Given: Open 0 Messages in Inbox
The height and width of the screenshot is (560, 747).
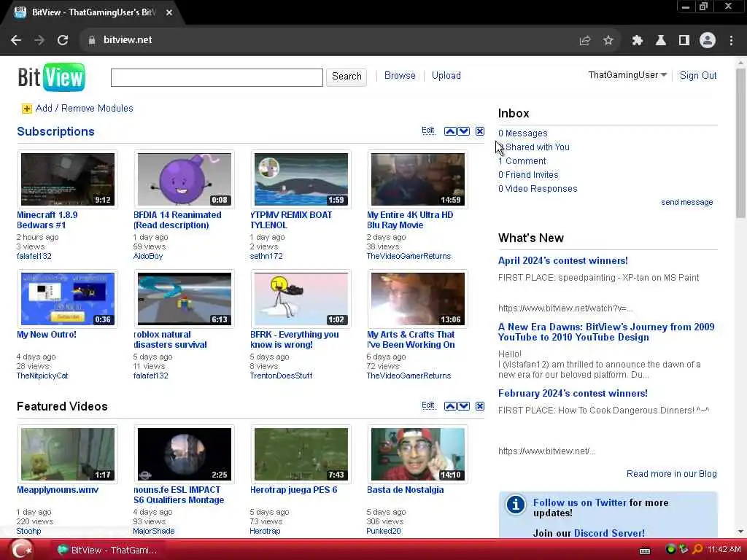Looking at the screenshot, I should coord(522,133).
